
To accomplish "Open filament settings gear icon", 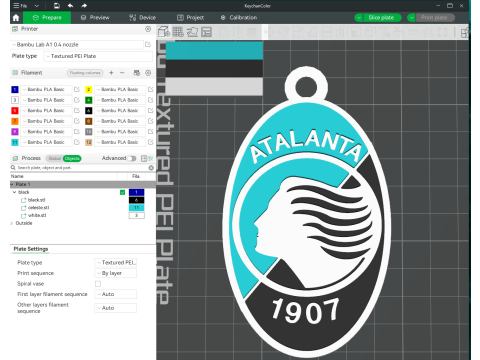I will [x=148, y=73].
